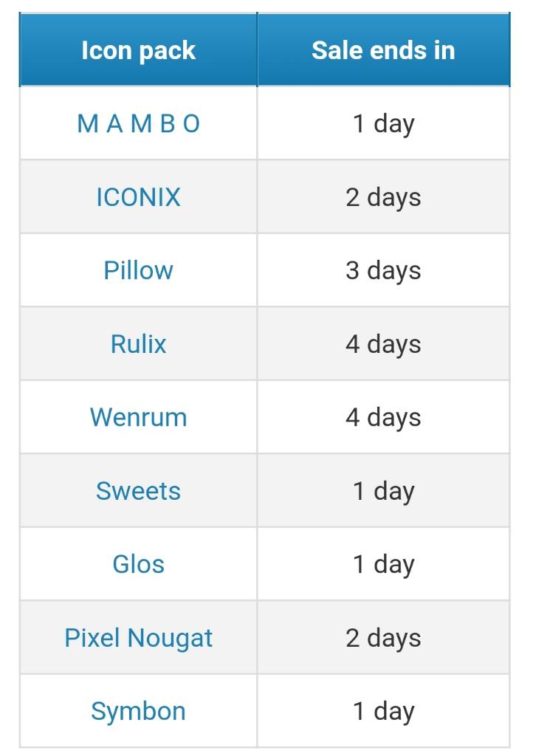
Task: Select the 4 days cell for Rulix
Action: (384, 344)
